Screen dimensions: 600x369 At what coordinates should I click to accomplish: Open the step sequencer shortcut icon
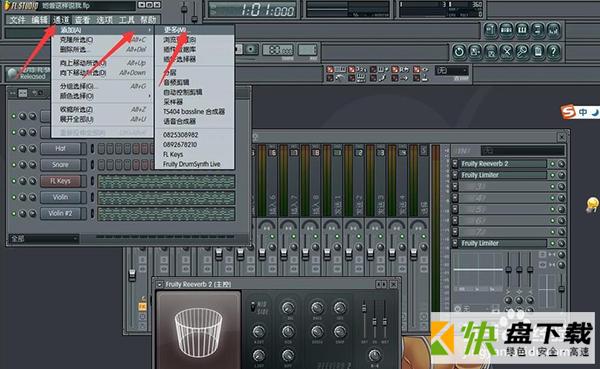pos(507,30)
